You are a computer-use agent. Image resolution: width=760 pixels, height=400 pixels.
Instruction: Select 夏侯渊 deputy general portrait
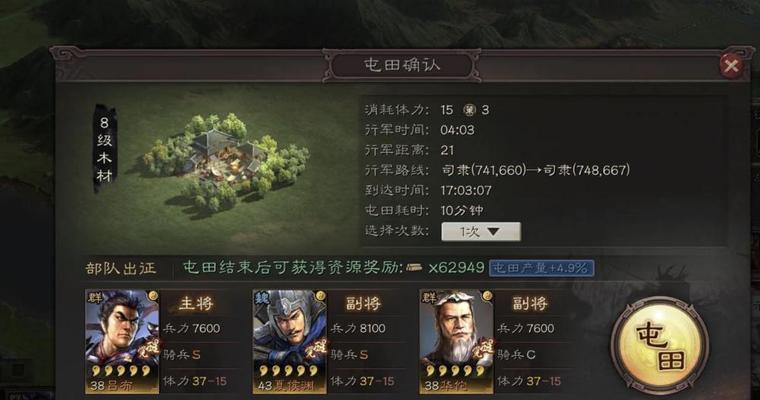click(x=289, y=341)
